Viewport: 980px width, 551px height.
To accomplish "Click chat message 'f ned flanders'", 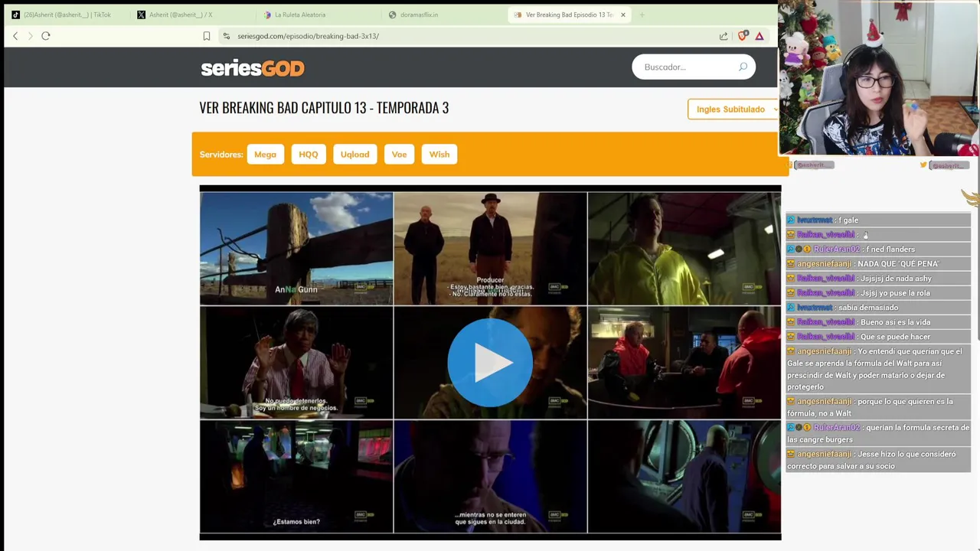I will tap(890, 249).
